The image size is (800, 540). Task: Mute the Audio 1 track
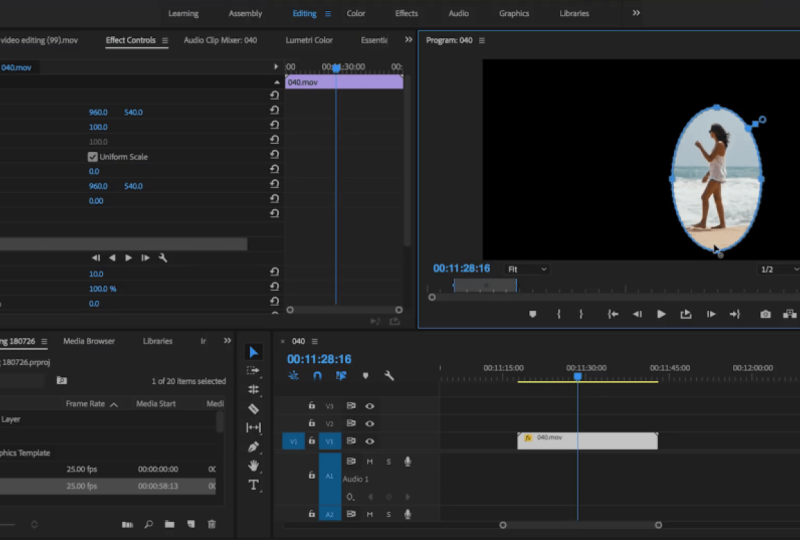click(370, 462)
